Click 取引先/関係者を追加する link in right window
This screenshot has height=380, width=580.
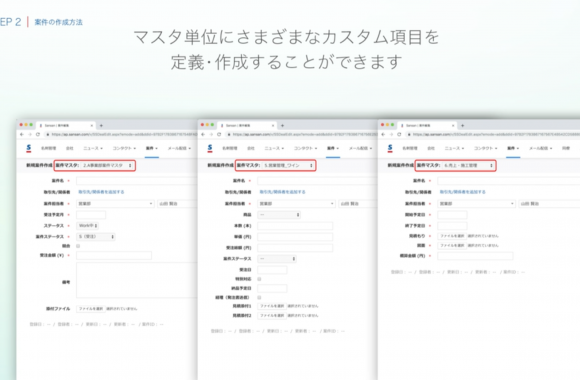pos(462,192)
